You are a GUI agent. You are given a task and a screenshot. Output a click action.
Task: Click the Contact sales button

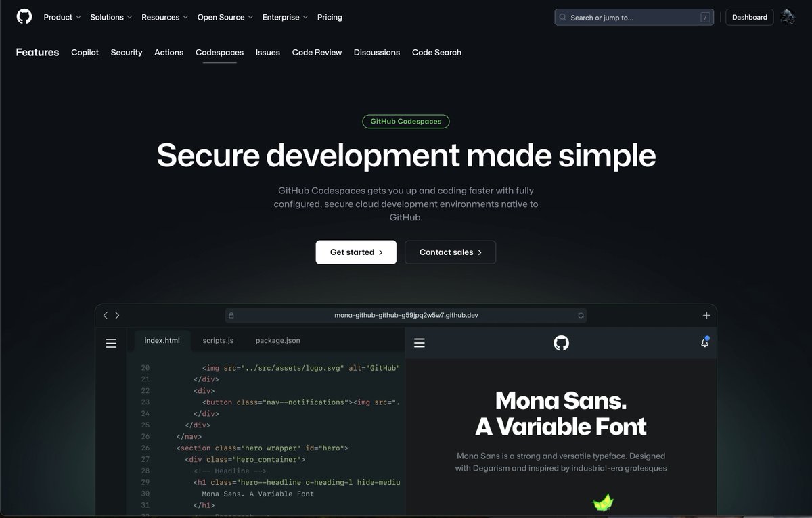click(x=450, y=252)
